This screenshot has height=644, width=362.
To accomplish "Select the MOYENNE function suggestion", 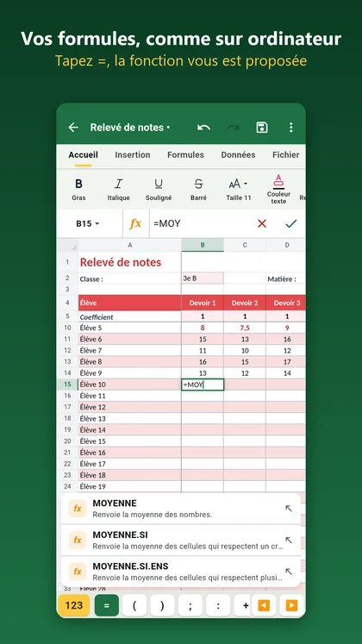I will pyautogui.click(x=181, y=509).
